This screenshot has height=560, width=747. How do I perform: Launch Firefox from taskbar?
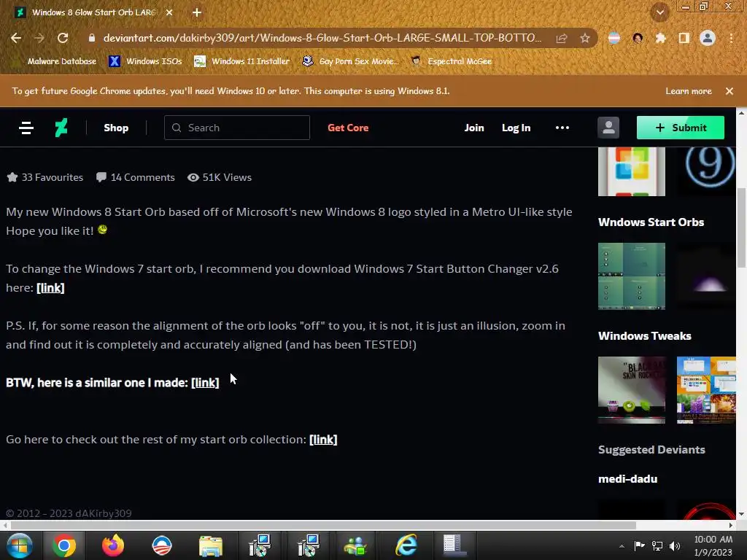pyautogui.click(x=113, y=545)
